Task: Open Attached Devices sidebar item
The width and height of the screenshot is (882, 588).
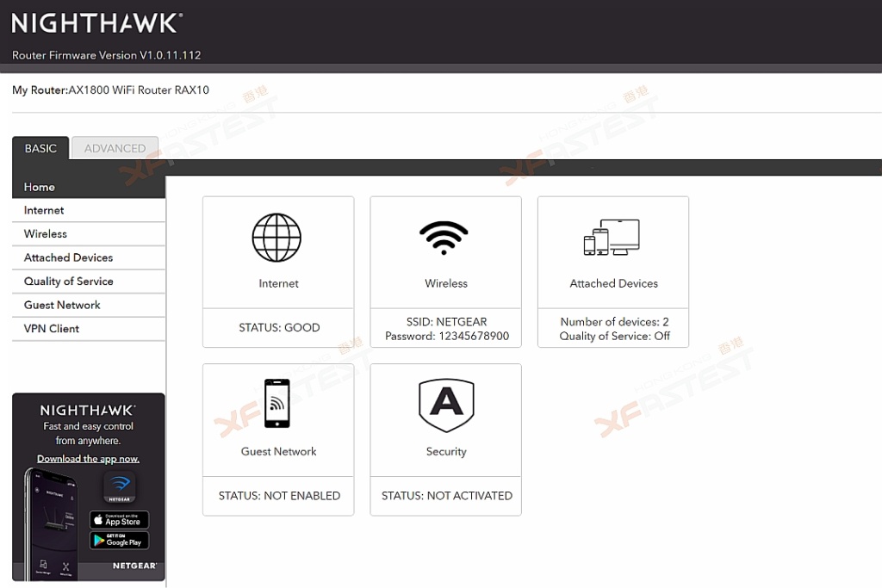Action: click(x=68, y=257)
